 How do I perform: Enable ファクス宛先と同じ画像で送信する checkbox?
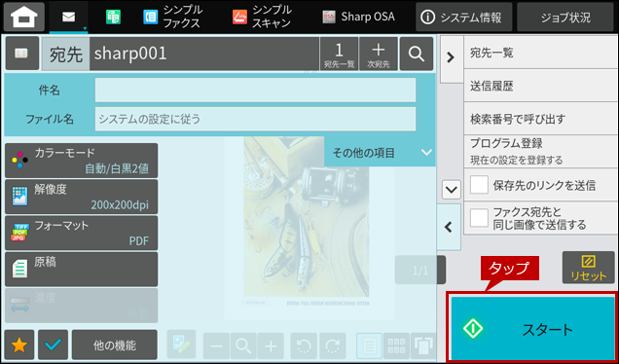479,218
